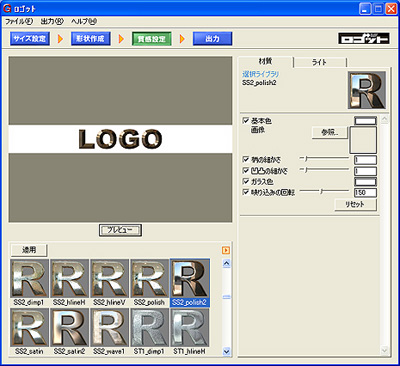Click material list scroll up arrow
The height and width of the screenshot is (366, 400).
226,263
